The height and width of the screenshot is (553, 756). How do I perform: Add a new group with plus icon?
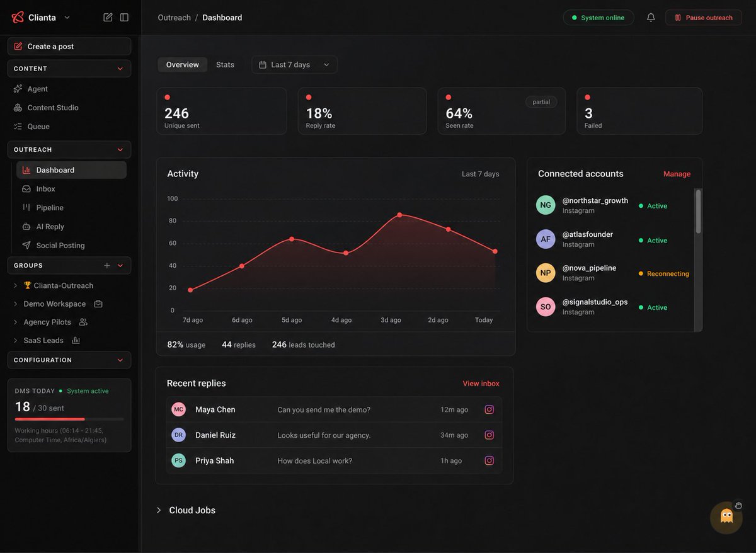tap(106, 266)
